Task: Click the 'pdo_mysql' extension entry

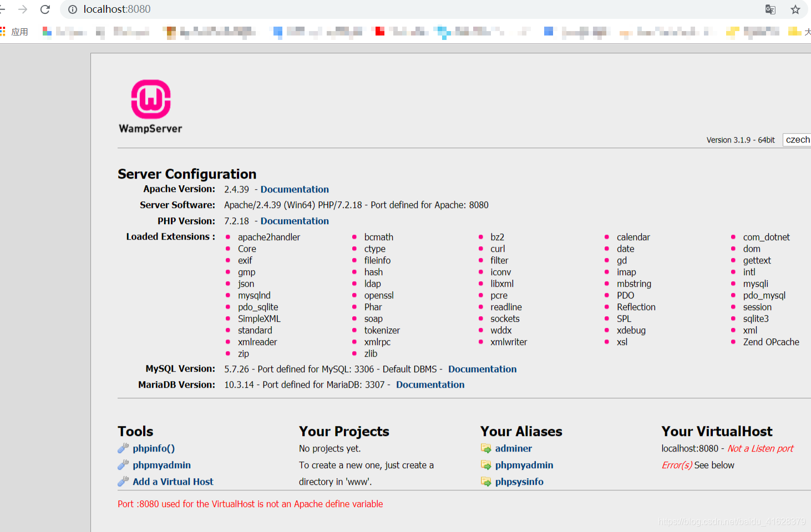Action: pos(764,295)
